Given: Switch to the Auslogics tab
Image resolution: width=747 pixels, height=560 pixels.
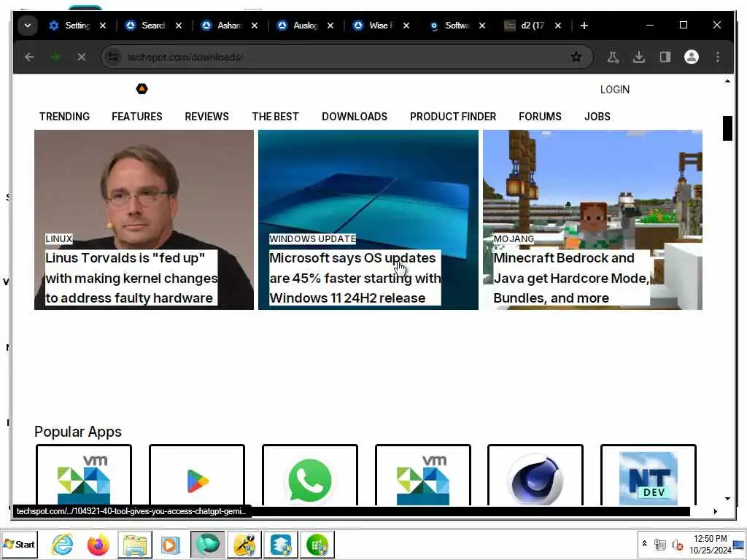Looking at the screenshot, I should [298, 26].
